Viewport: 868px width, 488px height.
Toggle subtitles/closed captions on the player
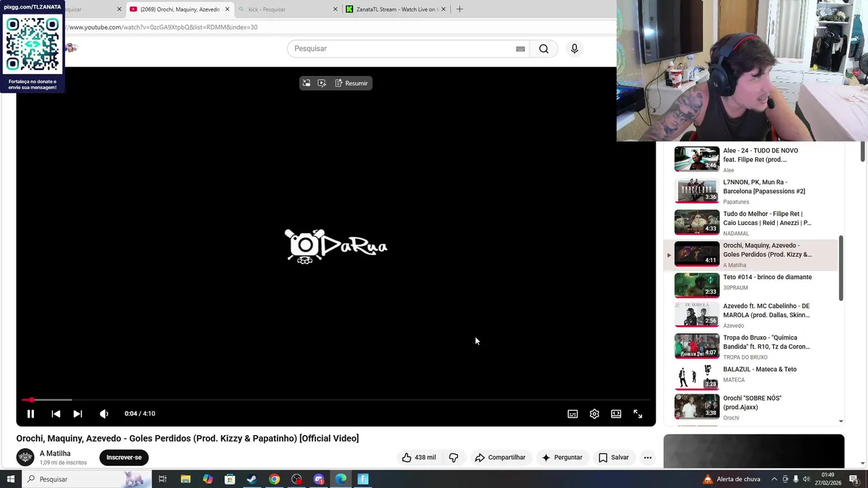click(x=572, y=413)
